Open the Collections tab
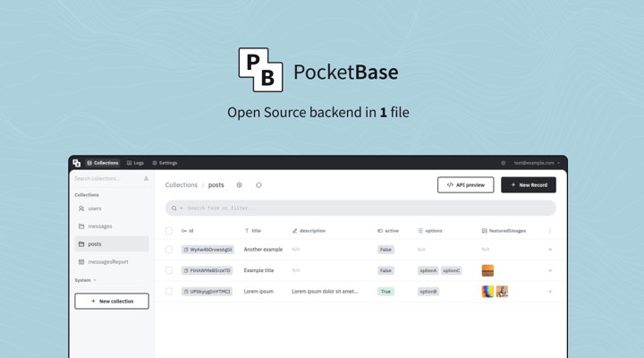Screen dimensions: 644x358 pyautogui.click(x=103, y=163)
